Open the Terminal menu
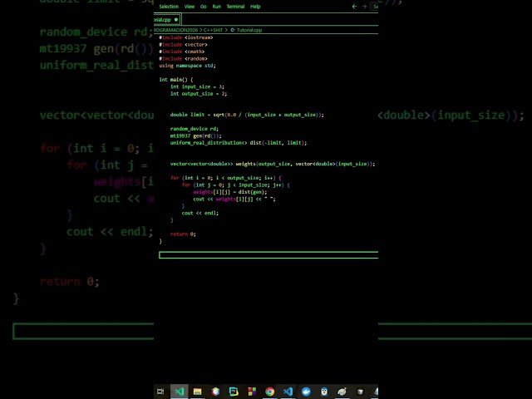532x399 pixels. pos(235,7)
